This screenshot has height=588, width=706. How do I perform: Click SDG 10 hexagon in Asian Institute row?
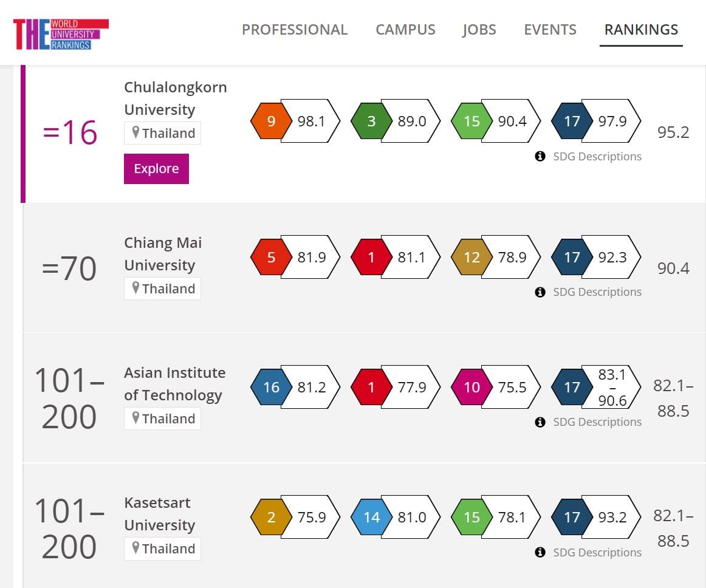pos(471,387)
